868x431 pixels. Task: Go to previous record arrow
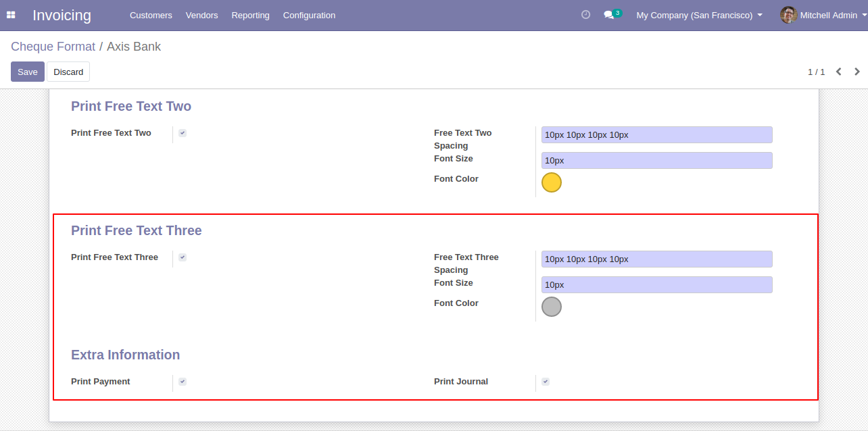click(838, 72)
